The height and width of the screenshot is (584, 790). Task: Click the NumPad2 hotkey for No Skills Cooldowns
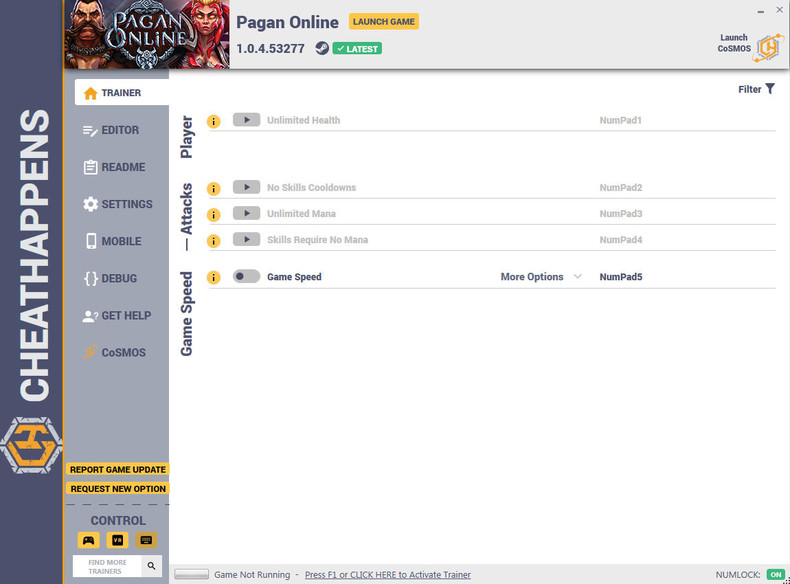click(x=621, y=188)
